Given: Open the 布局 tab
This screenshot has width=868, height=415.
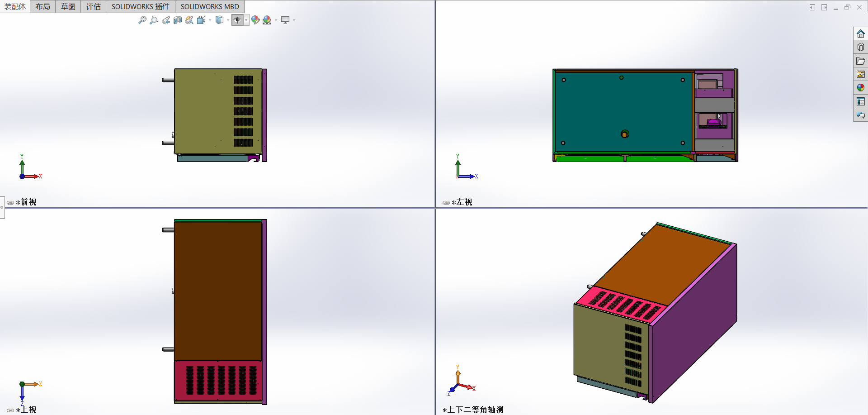Looking at the screenshot, I should pyautogui.click(x=43, y=6).
